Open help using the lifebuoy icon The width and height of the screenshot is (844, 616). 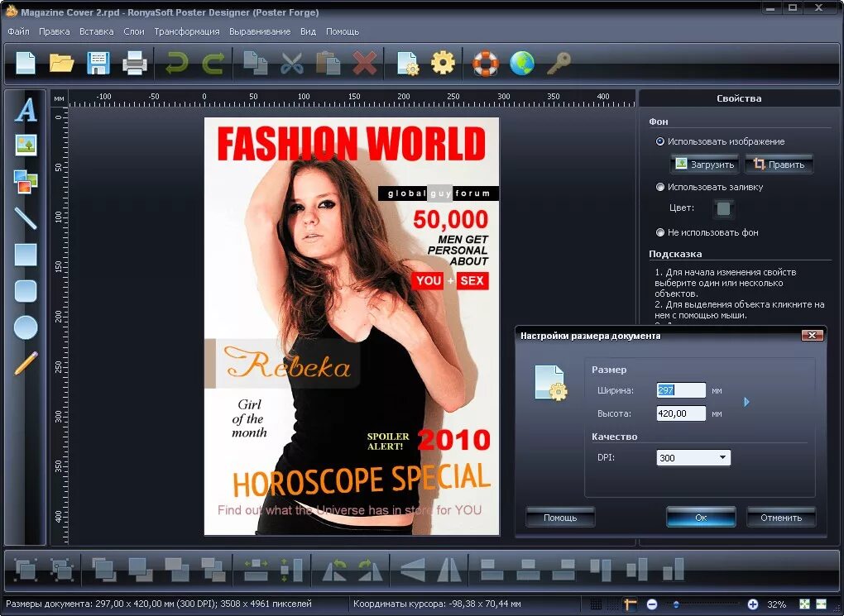(x=486, y=63)
